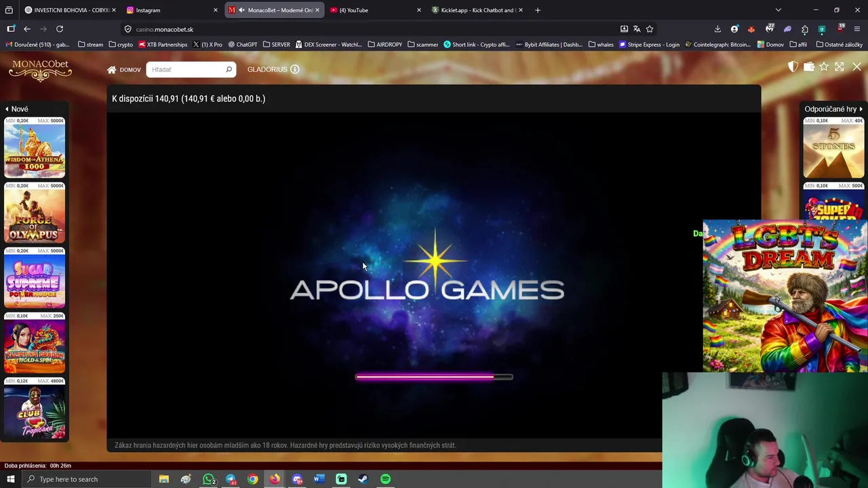
Task: Click the Doba prihlásenia session timer
Action: pos(38,466)
